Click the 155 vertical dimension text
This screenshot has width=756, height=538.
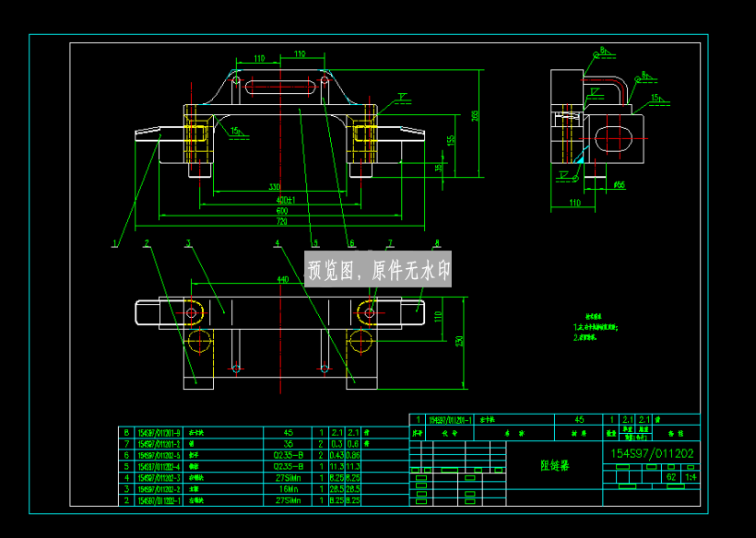tap(451, 139)
